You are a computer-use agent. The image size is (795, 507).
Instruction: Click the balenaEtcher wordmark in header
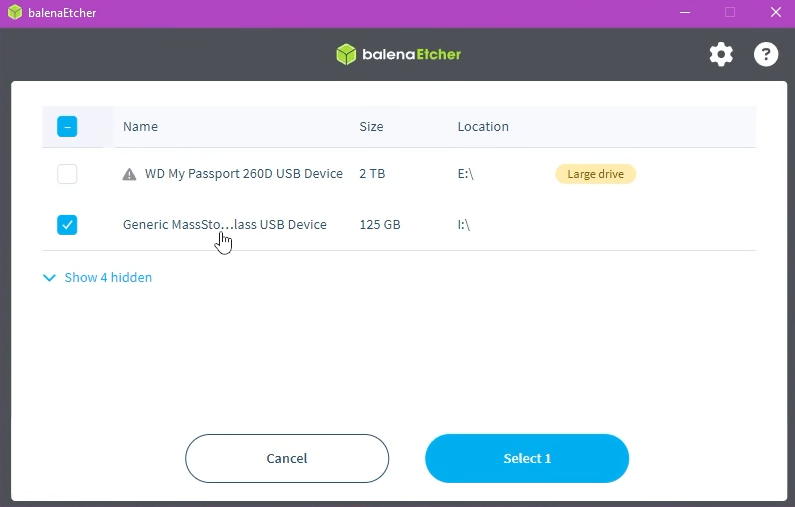tap(412, 54)
